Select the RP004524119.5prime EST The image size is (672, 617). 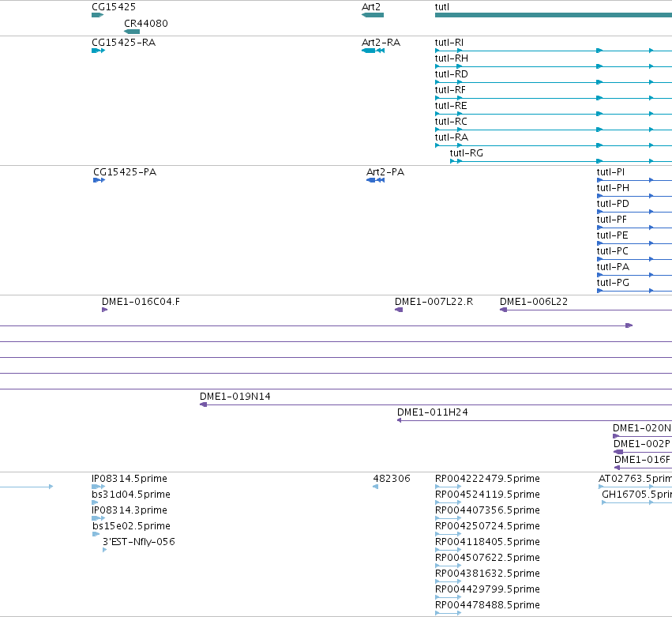(449, 502)
